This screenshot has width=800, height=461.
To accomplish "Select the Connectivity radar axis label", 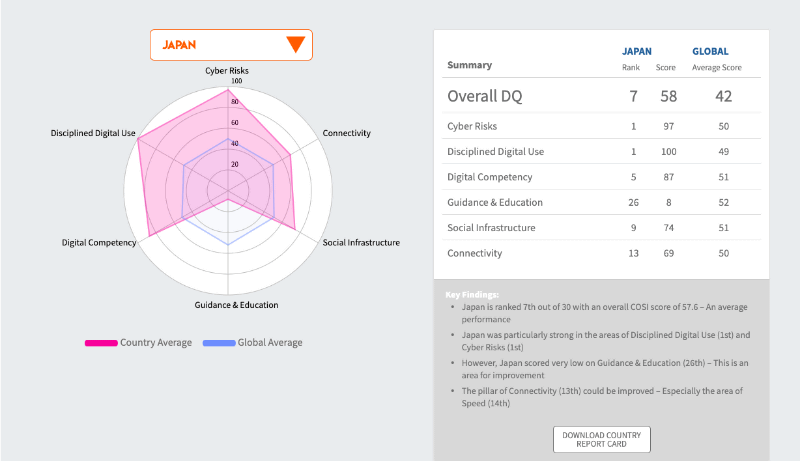I will pos(347,133).
